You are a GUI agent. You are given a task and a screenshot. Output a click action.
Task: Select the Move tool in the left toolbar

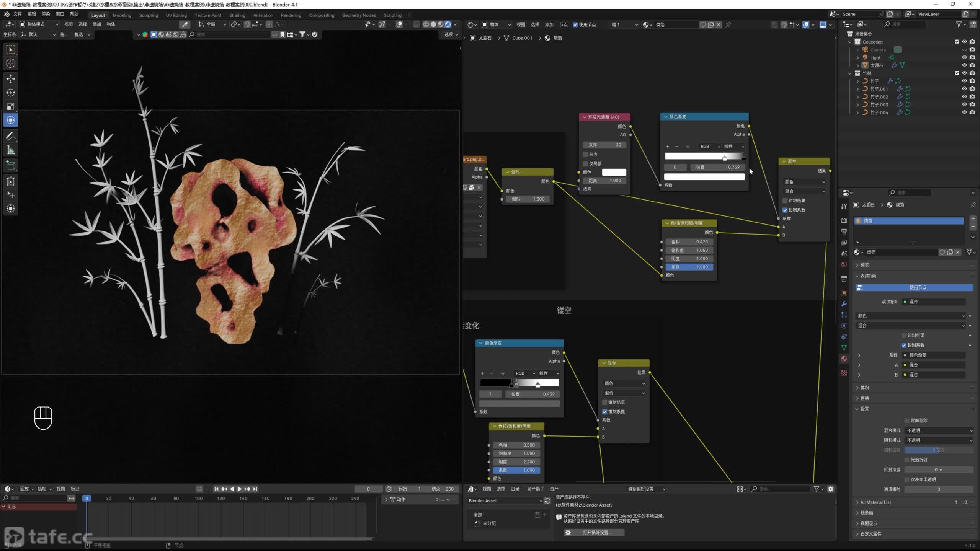(11, 79)
